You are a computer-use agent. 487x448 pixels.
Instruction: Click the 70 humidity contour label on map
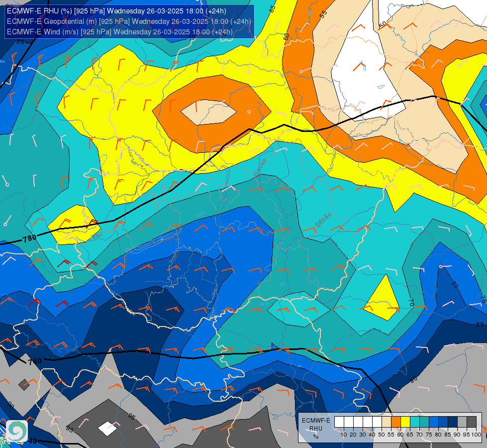click(x=411, y=302)
